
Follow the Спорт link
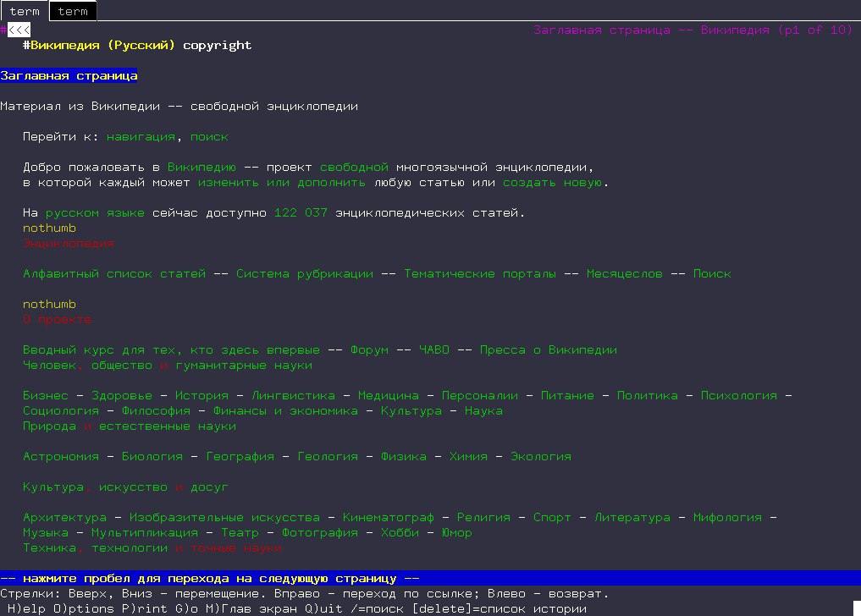tap(552, 517)
